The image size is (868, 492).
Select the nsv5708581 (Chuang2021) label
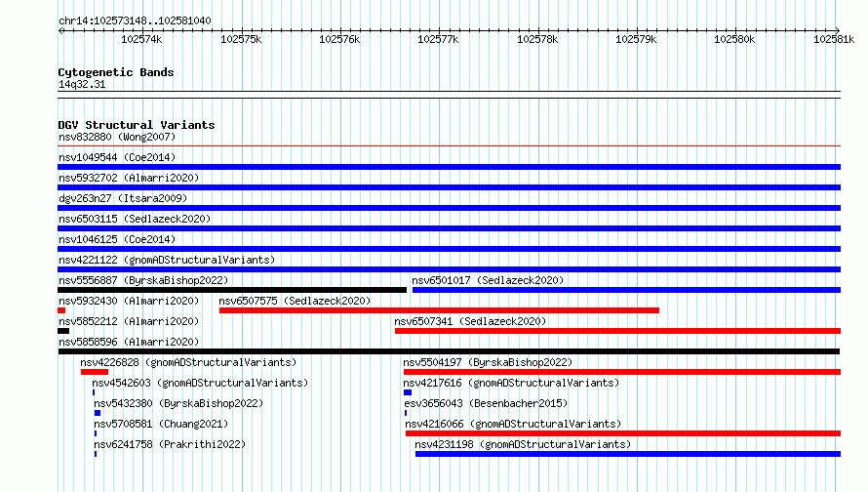pyautogui.click(x=161, y=424)
